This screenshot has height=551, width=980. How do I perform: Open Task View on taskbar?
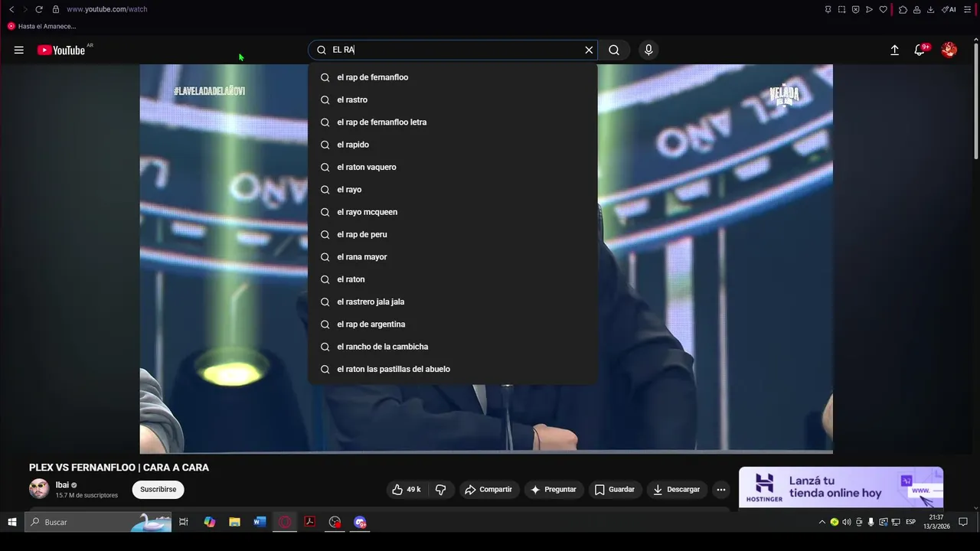point(184,522)
